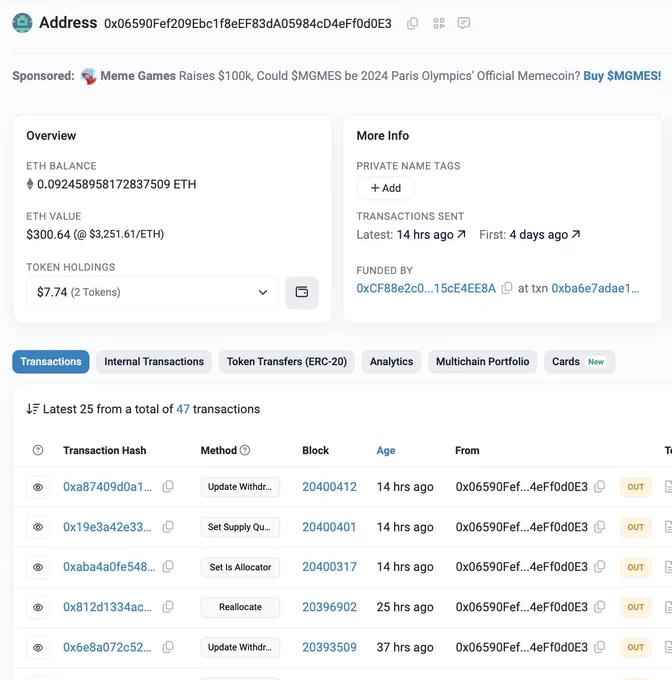
Task: Click 25 hrs ago in Reallocate row
Action: coord(405,607)
